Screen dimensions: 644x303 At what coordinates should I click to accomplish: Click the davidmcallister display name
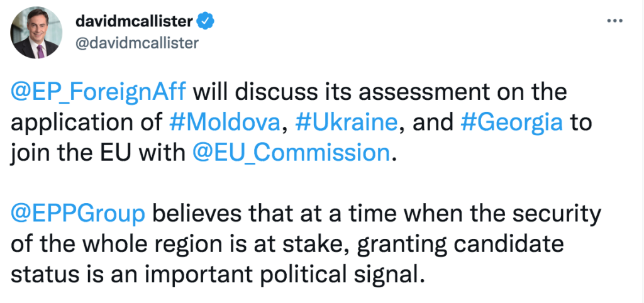[135, 21]
